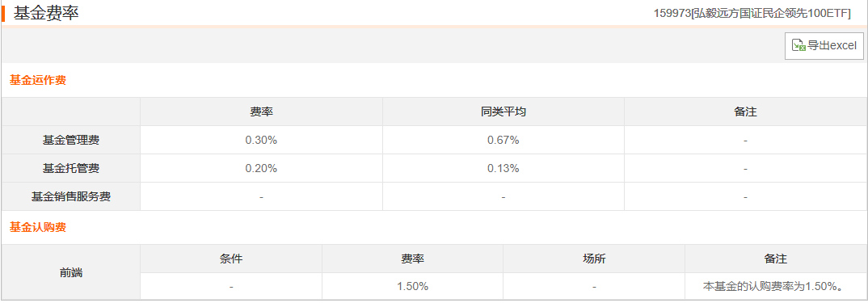Image resolution: width=868 pixels, height=303 pixels.
Task: Click the 导出excel button
Action: [824, 46]
